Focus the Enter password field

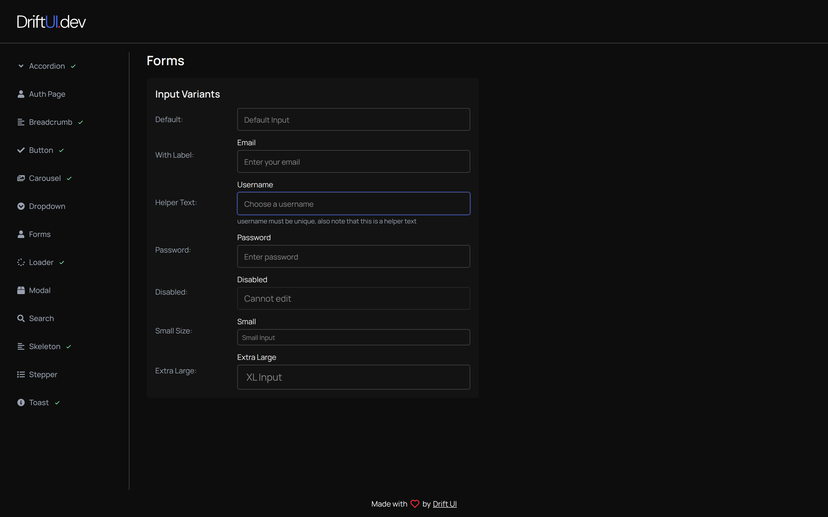[x=353, y=257]
